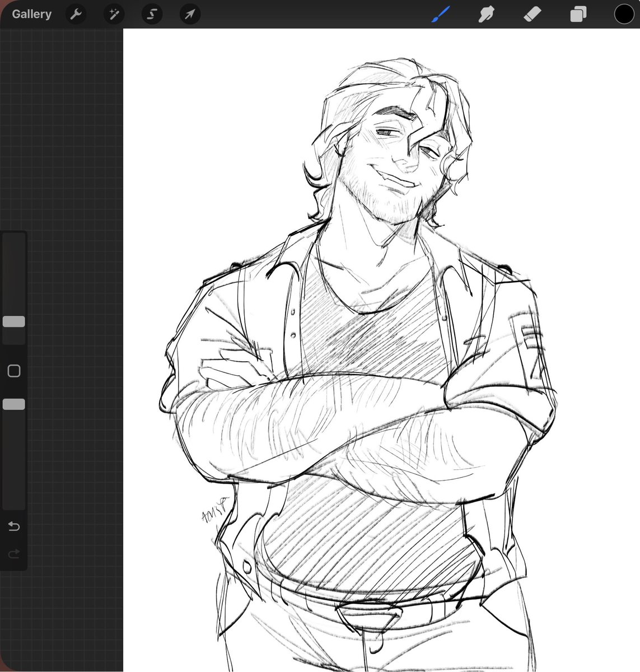Open the Actions wrench menu

pos(76,15)
